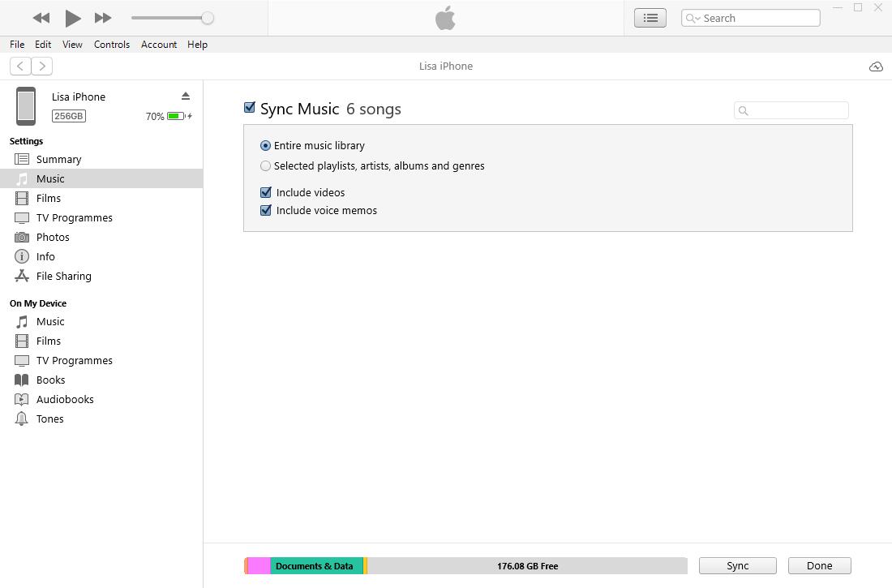This screenshot has width=892, height=588.
Task: Open Audiobooks on device
Action: 101,399
